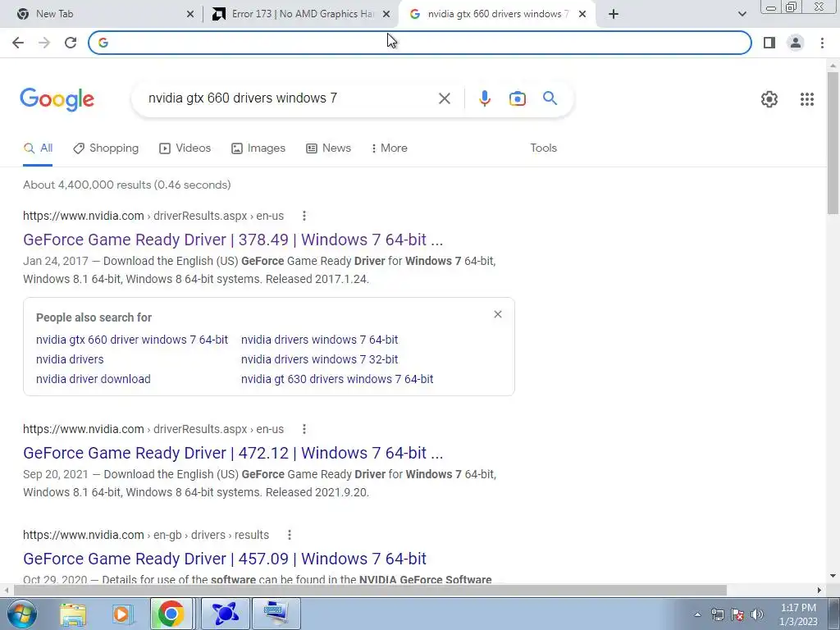Open options for the 472.12 result

pos(304,429)
